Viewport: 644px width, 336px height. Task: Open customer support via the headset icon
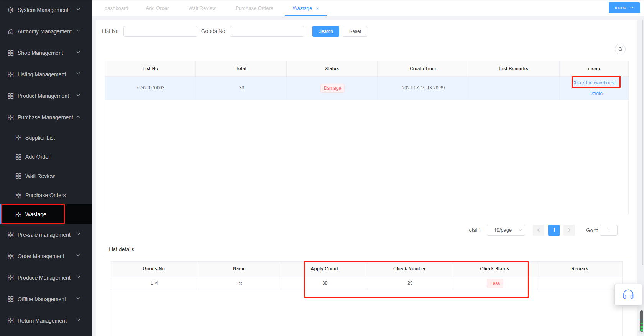[x=628, y=295]
